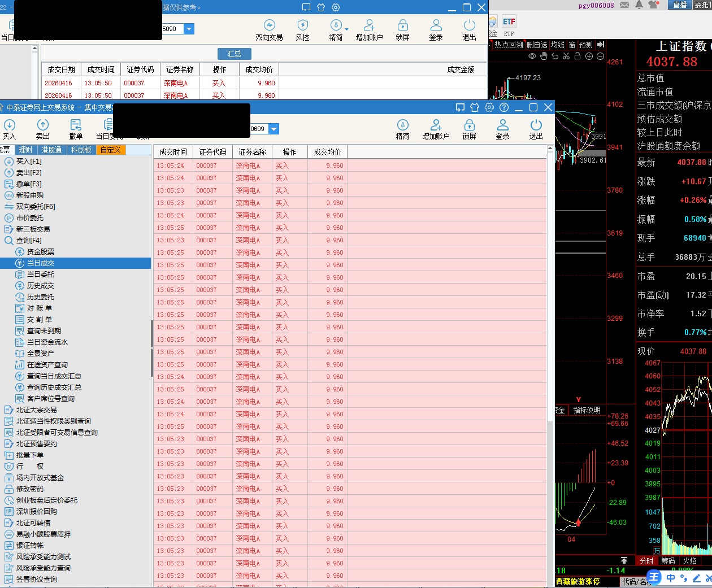Toggle the hand pan tool on chart
The height and width of the screenshot is (588, 712).
(x=544, y=56)
